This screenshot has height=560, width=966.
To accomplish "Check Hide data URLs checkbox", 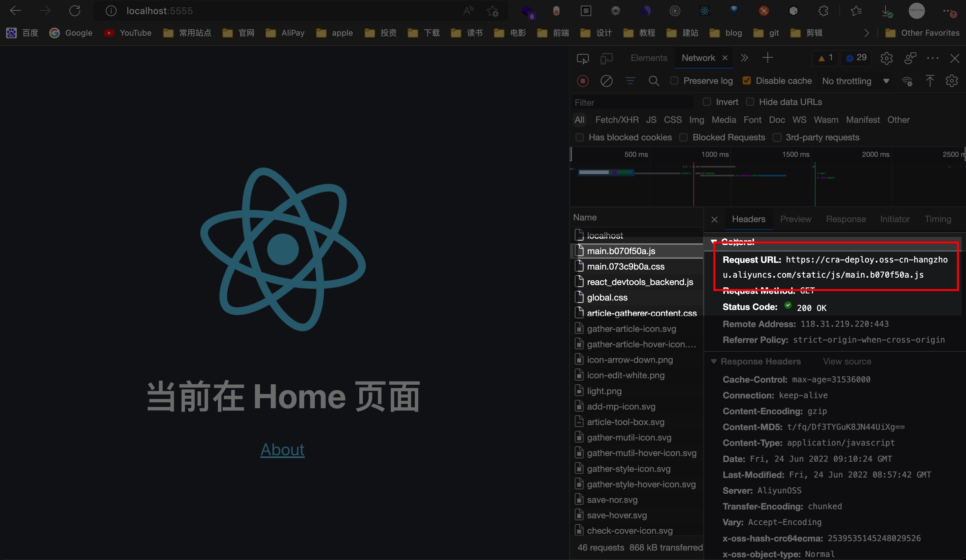I will (x=750, y=102).
